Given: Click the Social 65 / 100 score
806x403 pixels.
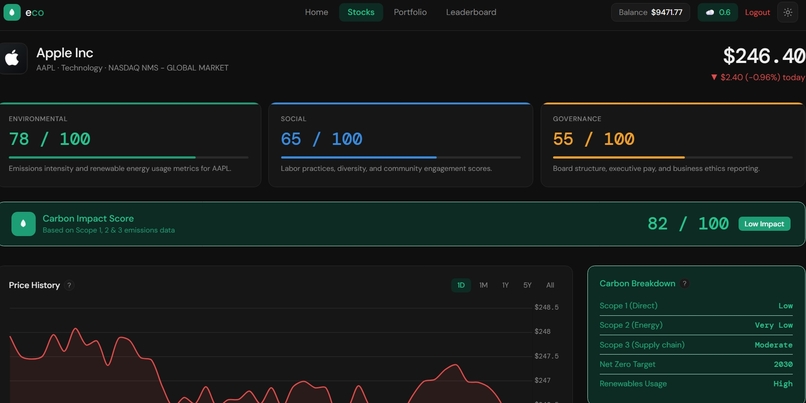Looking at the screenshot, I should pyautogui.click(x=321, y=139).
